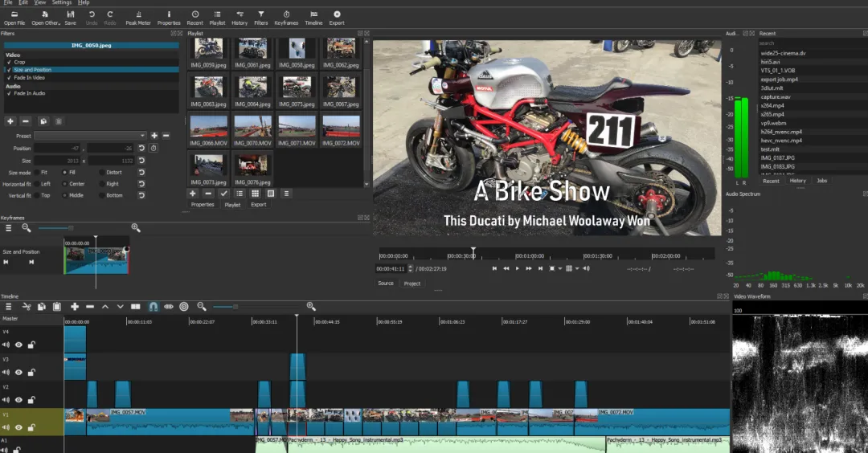This screenshot has width=868, height=453.
Task: Open the player zoom dropdown arrow
Action: pos(559,268)
